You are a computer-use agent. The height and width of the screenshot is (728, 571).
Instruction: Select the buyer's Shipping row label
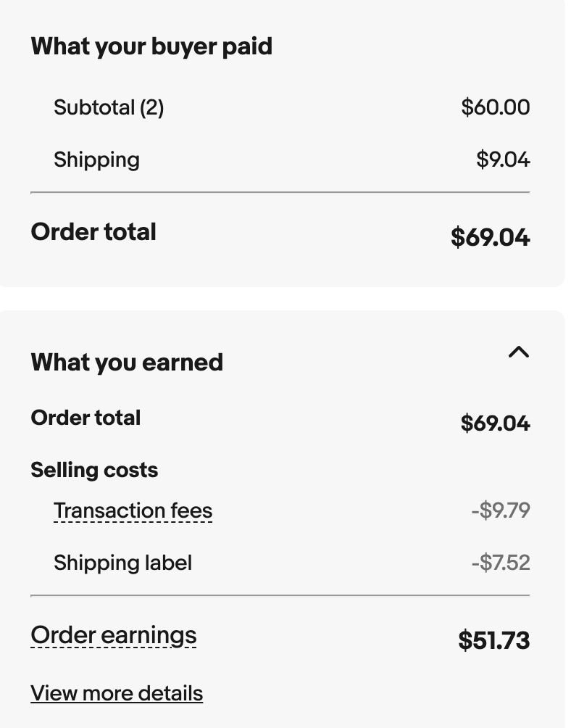pos(96,160)
